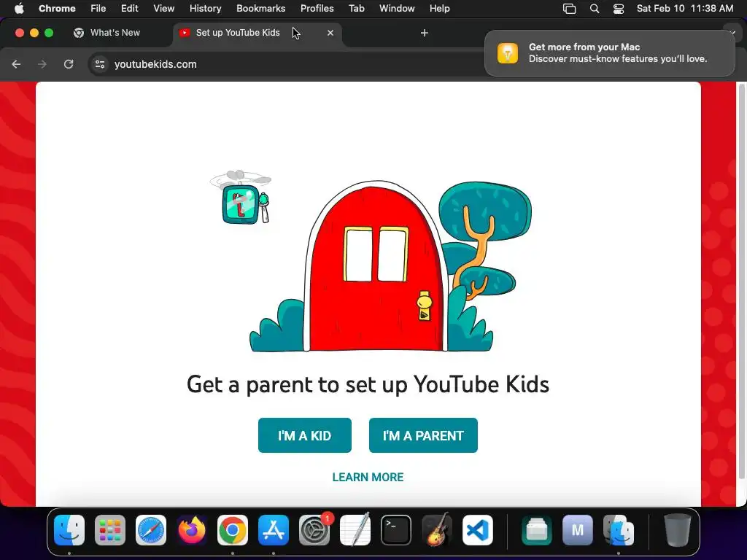Launch GarageBand from the Dock
Viewport: 747px width, 560px height.
437,530
